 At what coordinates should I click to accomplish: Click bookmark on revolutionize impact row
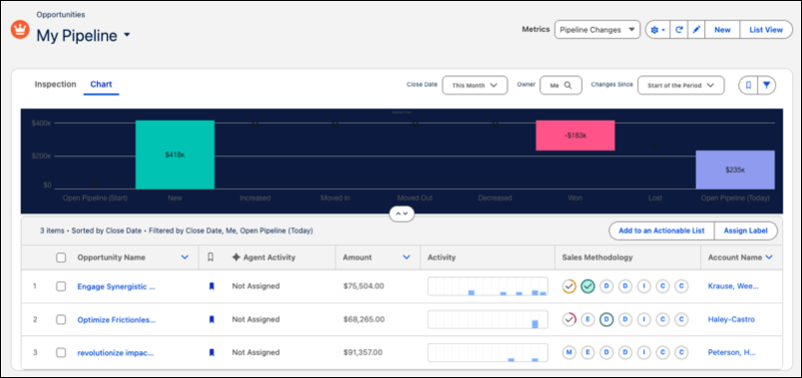pyautogui.click(x=211, y=352)
